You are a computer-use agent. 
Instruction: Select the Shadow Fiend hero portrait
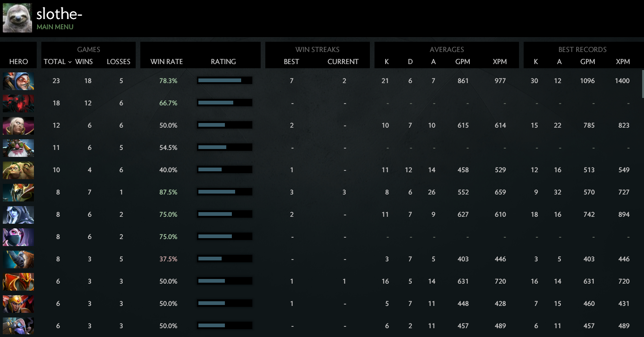click(19, 103)
